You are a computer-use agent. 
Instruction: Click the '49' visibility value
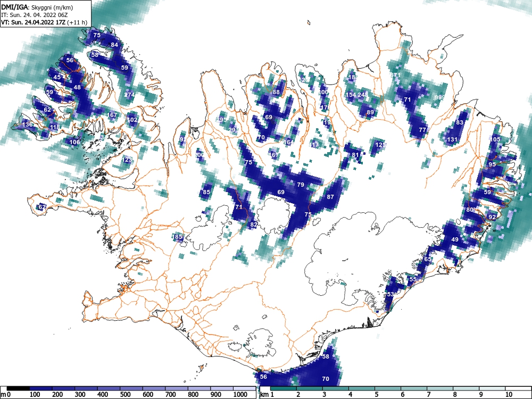[x=455, y=239]
